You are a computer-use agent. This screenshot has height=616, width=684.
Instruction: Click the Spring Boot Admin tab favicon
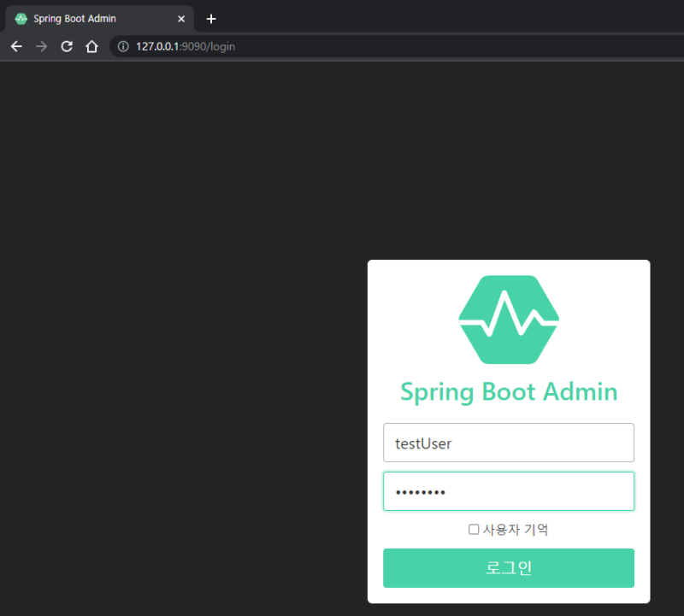tap(21, 19)
